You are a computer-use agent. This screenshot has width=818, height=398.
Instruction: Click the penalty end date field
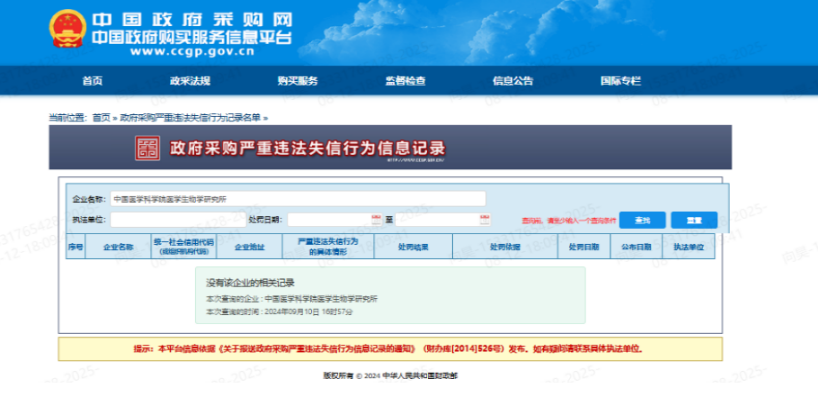[443, 220]
